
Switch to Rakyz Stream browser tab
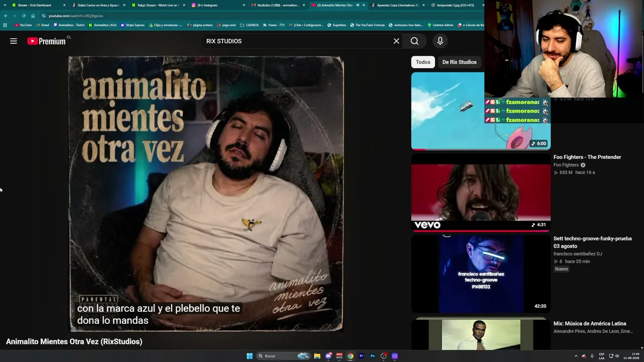[158, 5]
